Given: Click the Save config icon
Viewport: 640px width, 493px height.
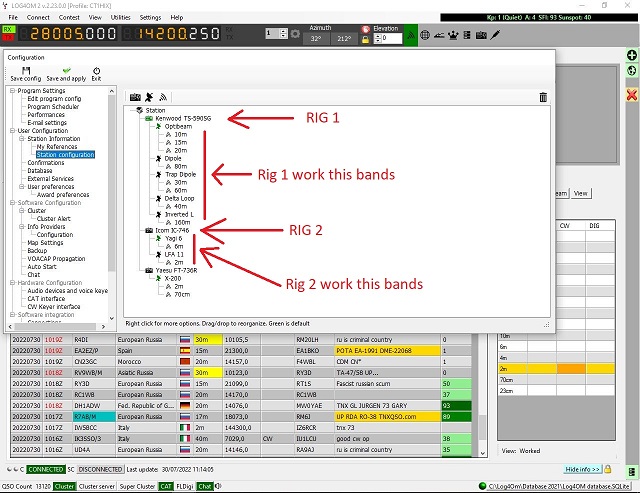Looking at the screenshot, I should [x=26, y=71].
